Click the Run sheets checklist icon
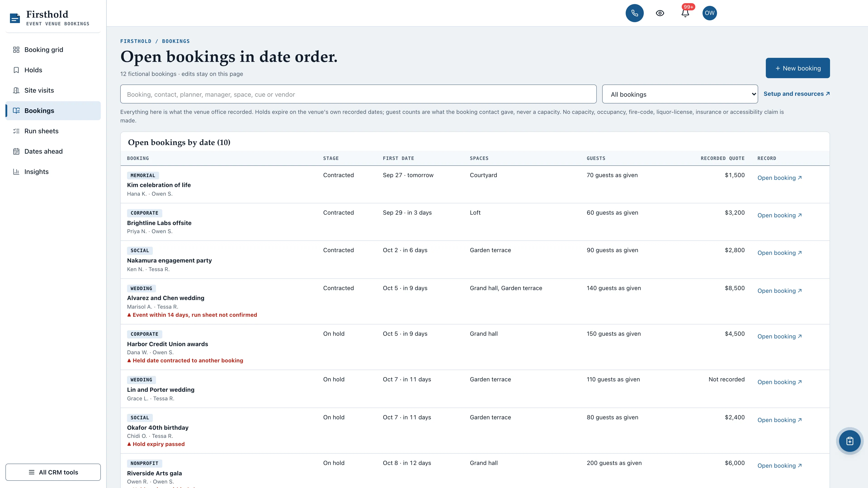 (x=16, y=131)
